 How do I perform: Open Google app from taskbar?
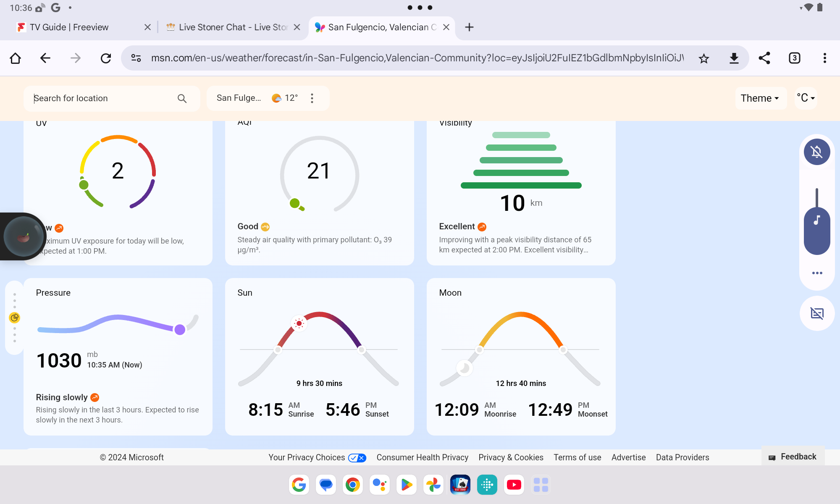point(299,485)
